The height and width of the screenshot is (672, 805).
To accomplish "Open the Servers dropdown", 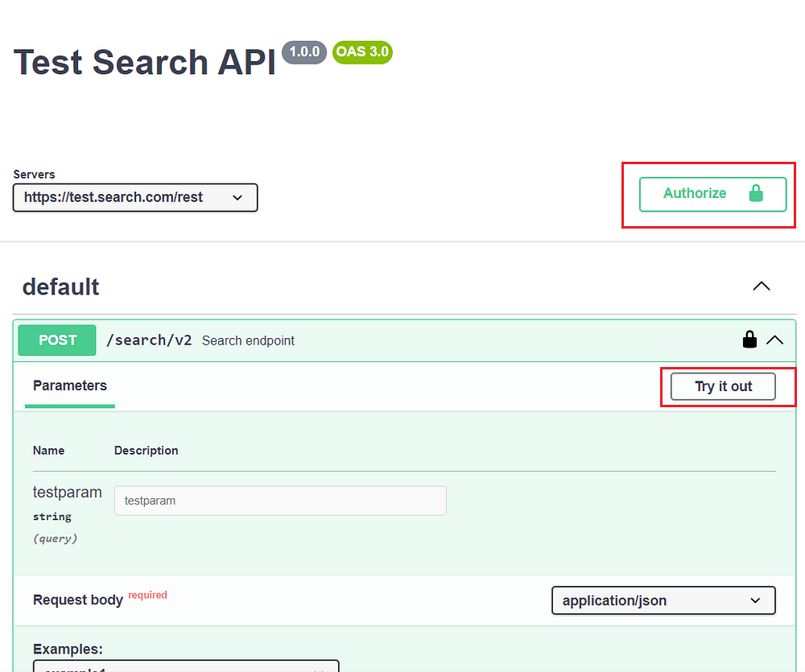I will (x=134, y=197).
